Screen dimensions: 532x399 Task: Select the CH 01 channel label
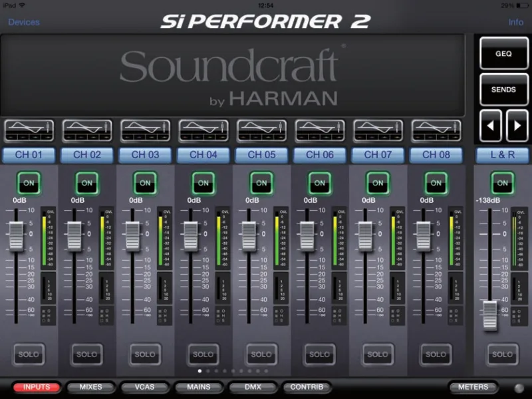coord(29,155)
